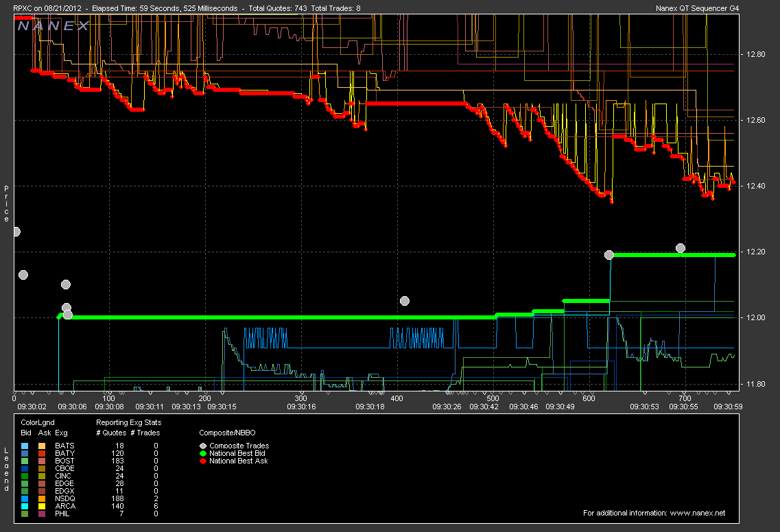This screenshot has width=780, height=532.
Task: Click the National Best Bid legend marker
Action: click(203, 453)
